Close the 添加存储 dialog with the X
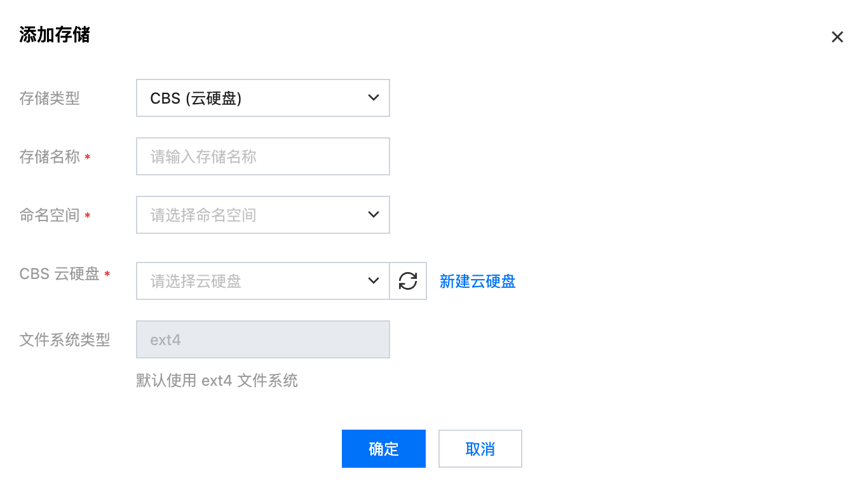Screen dimensions: 868x497 [837, 37]
